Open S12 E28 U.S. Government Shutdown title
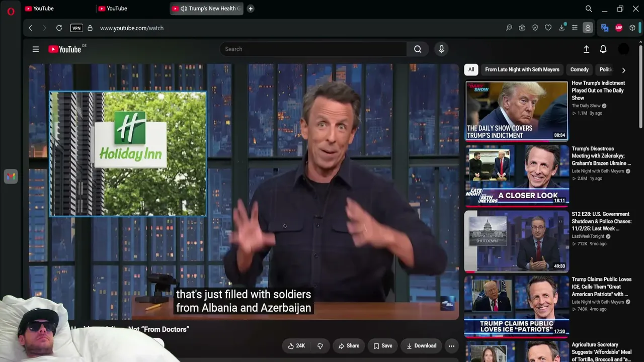644x362 pixels. point(601,221)
